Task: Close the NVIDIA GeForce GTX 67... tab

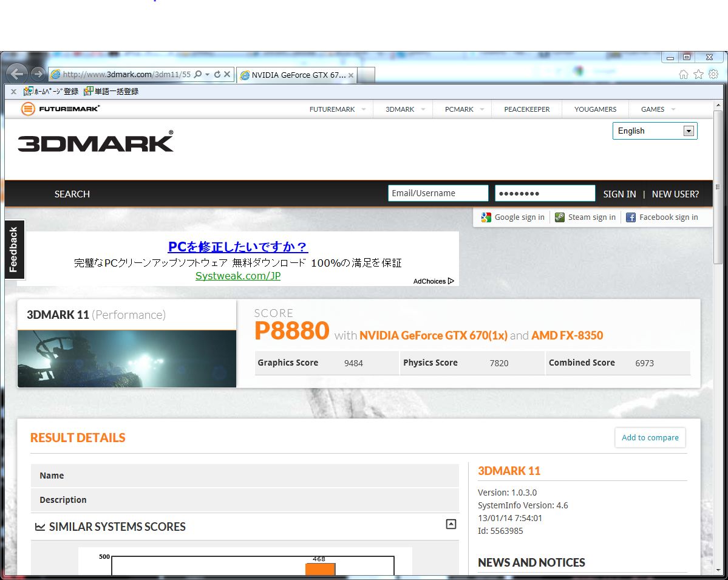Action: click(351, 75)
